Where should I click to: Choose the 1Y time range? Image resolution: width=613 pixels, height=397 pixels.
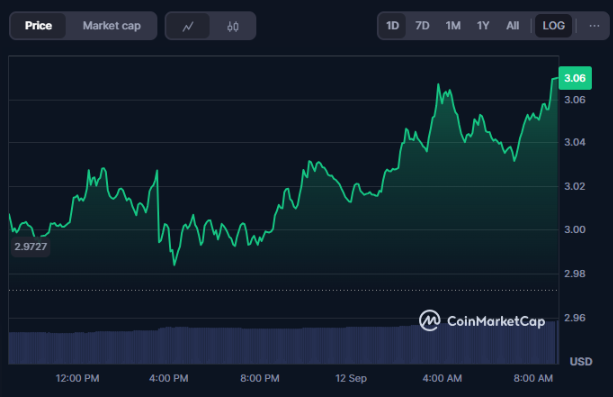tap(483, 26)
